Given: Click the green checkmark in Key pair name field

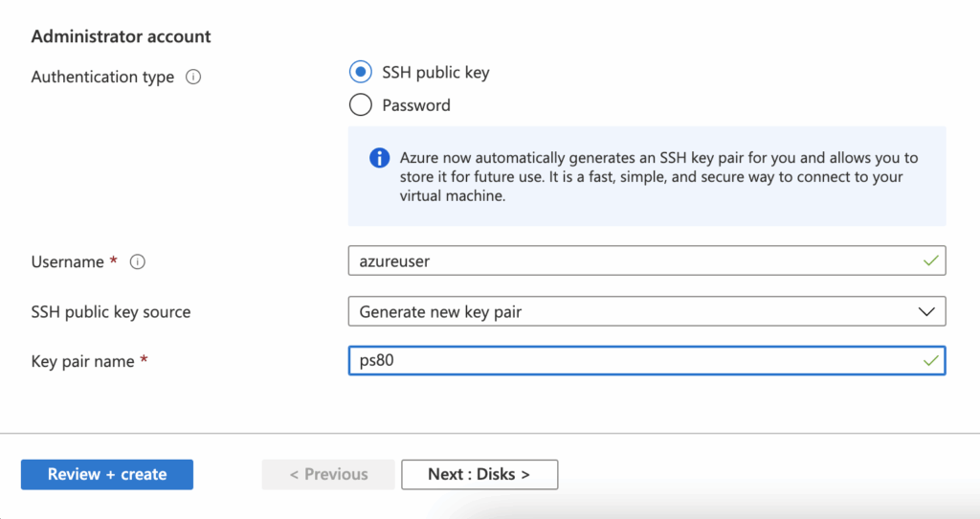Looking at the screenshot, I should coord(928,361).
